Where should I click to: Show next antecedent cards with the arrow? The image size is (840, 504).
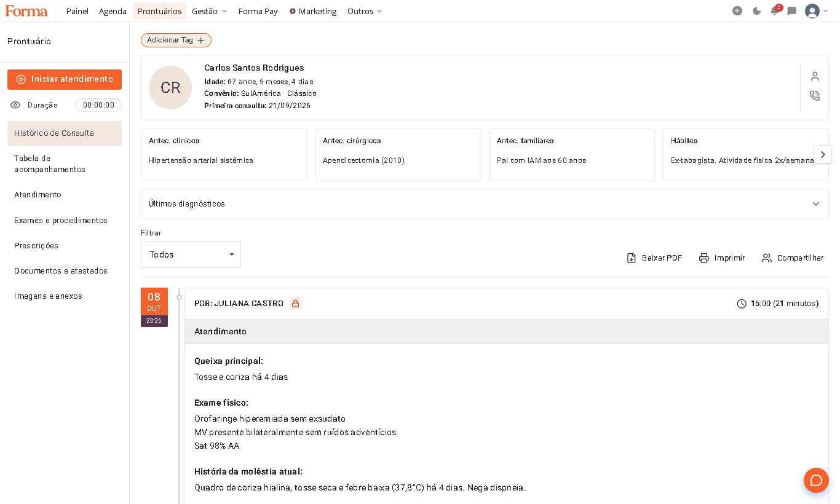point(823,154)
